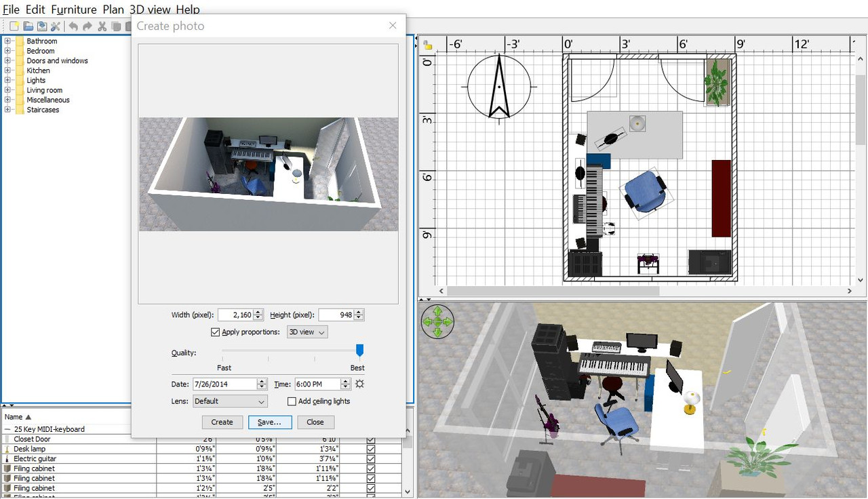Click the Desk lamp row icon

[7, 449]
